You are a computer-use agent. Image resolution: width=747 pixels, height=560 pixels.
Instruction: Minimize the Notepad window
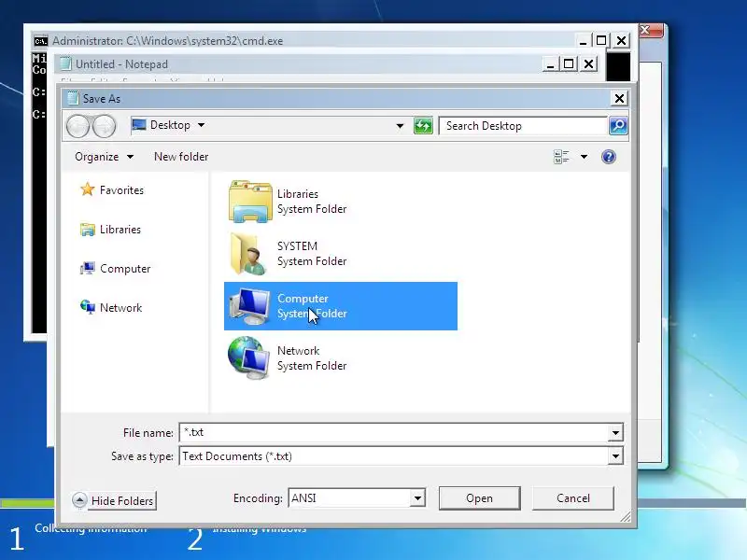[x=550, y=63]
